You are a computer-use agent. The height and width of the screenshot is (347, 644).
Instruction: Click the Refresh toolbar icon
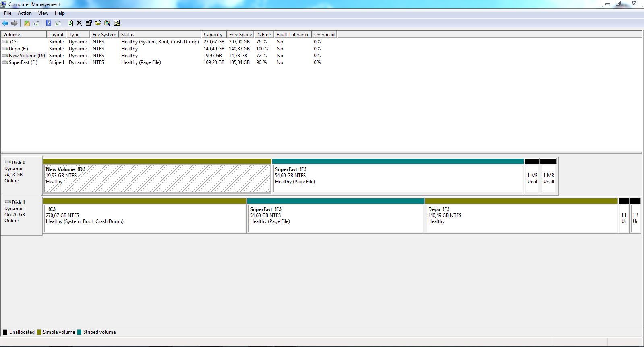[70, 23]
